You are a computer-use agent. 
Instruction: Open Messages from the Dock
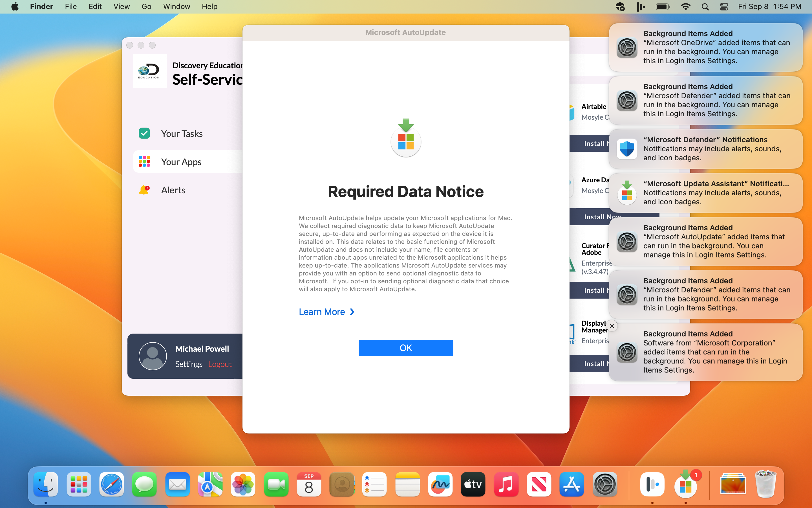[x=144, y=484]
